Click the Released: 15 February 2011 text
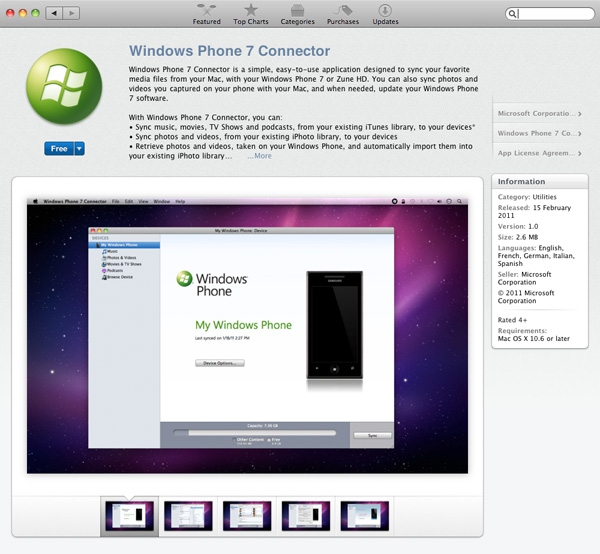The width and height of the screenshot is (600, 554). (x=534, y=211)
